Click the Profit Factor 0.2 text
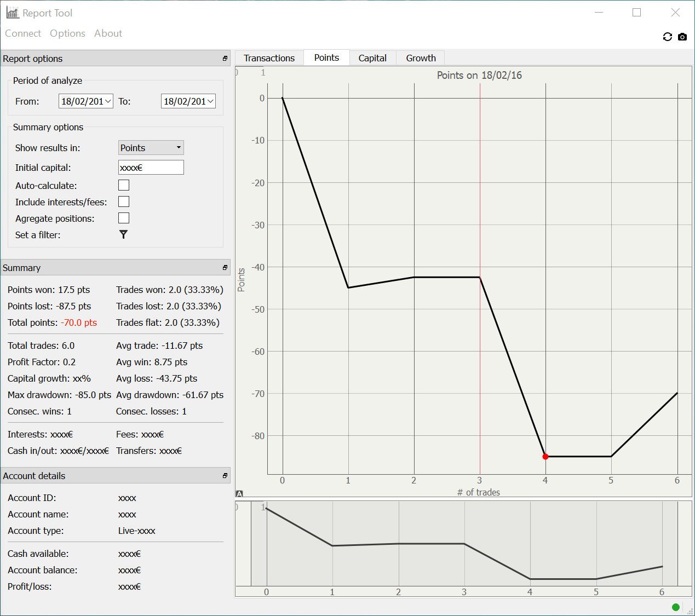The image size is (695, 616). pos(42,362)
